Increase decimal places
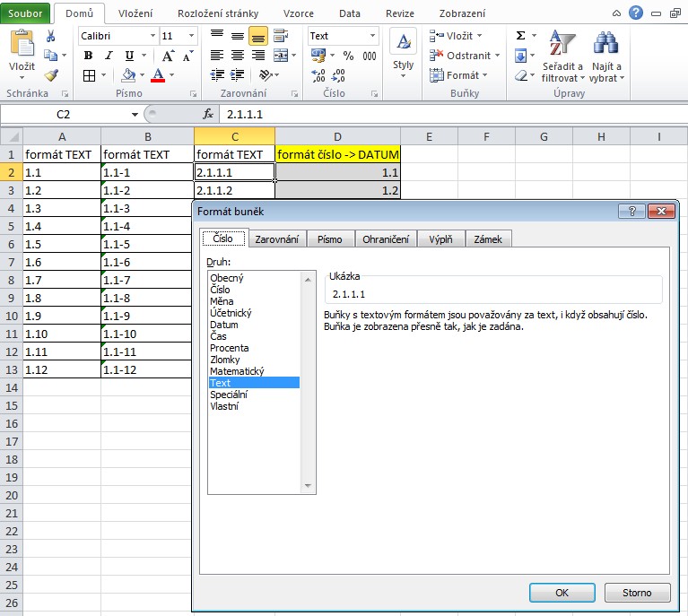 point(318,75)
